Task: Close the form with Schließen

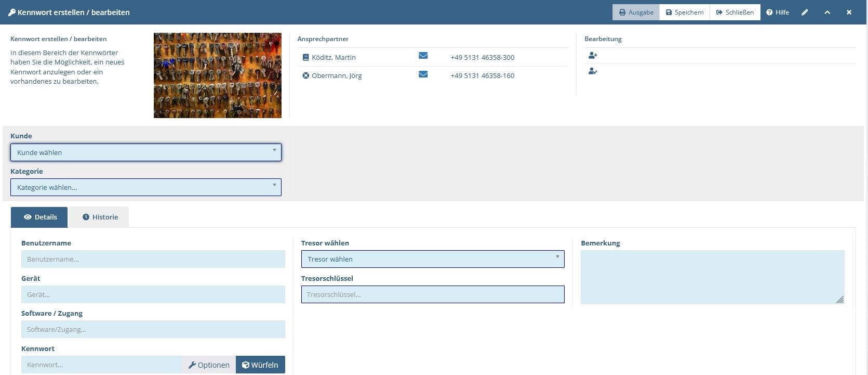Action: coord(735,12)
